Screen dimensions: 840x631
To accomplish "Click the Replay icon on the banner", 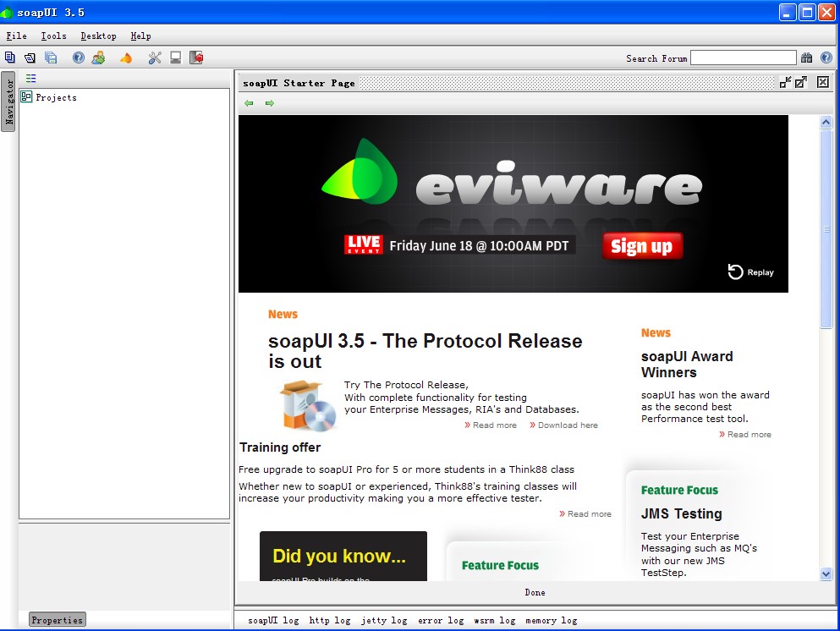I will coord(735,272).
